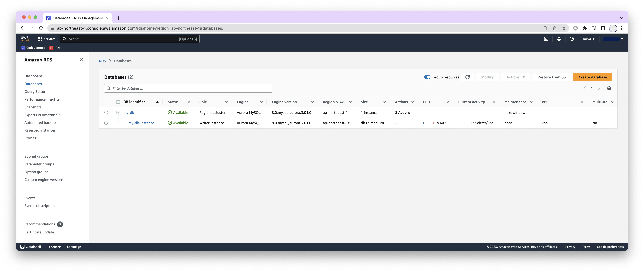Open the notifications bell icon
644x272 pixels.
point(559,39)
